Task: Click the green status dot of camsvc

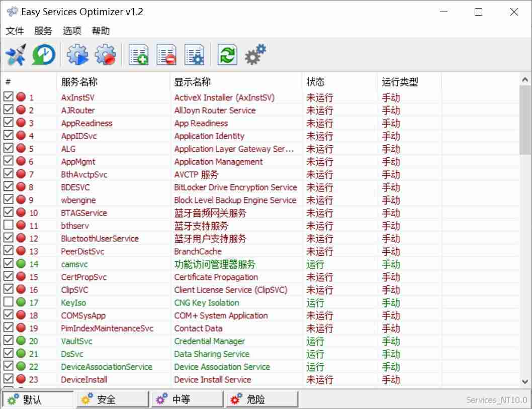Action: point(21,263)
